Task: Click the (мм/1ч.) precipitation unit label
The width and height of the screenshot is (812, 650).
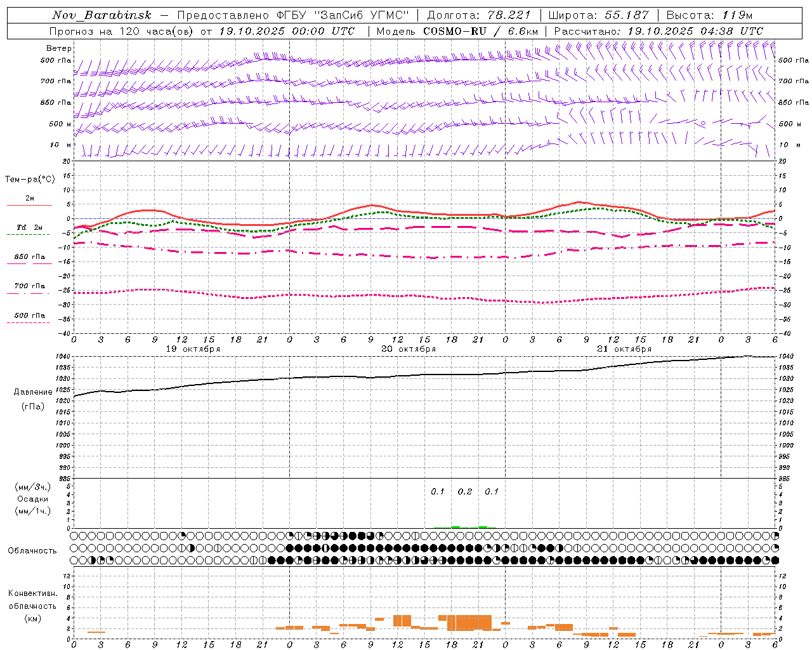Action: (33, 511)
